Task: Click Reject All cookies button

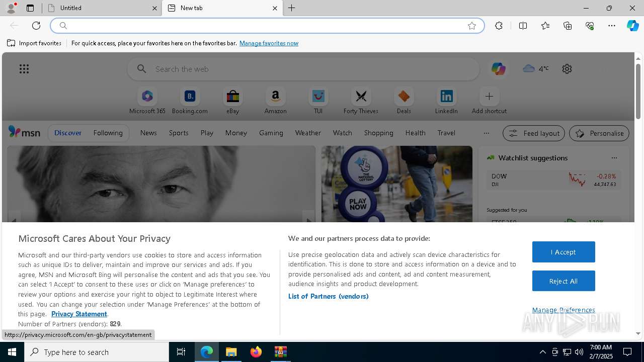Action: click(x=563, y=281)
